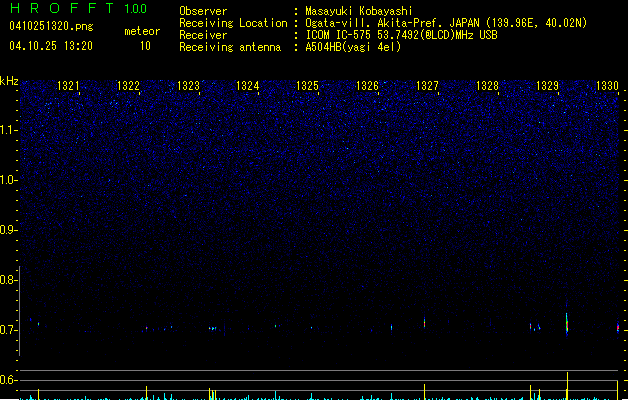Image resolution: width=629 pixels, height=400 pixels.
Task: Click the 1.0 kHz axis label
Action: 9,180
